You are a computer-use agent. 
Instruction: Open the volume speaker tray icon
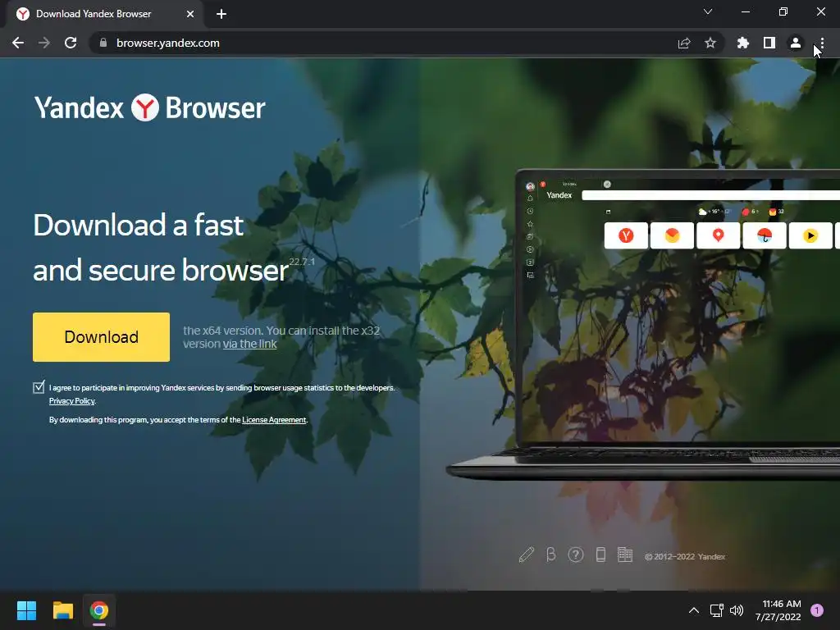(737, 610)
